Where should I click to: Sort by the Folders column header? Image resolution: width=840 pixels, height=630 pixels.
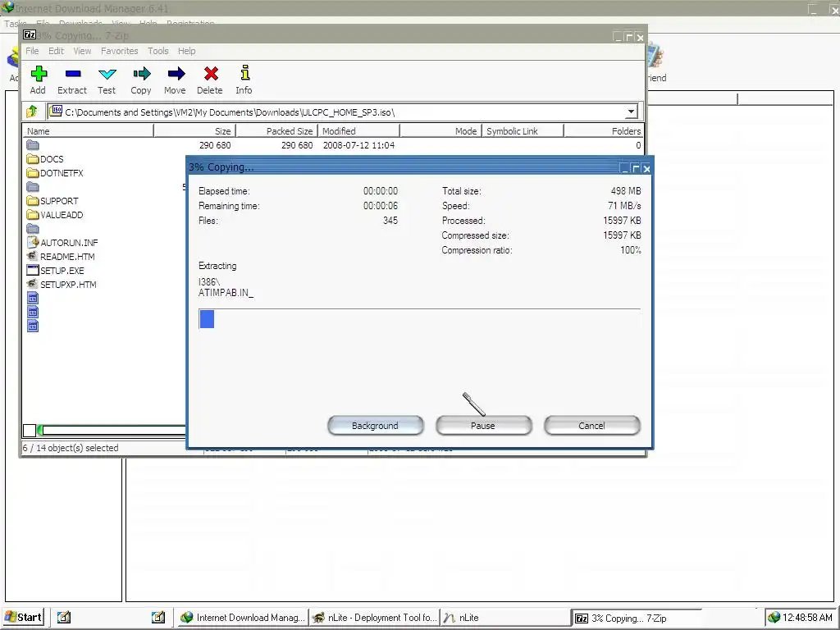(604, 130)
